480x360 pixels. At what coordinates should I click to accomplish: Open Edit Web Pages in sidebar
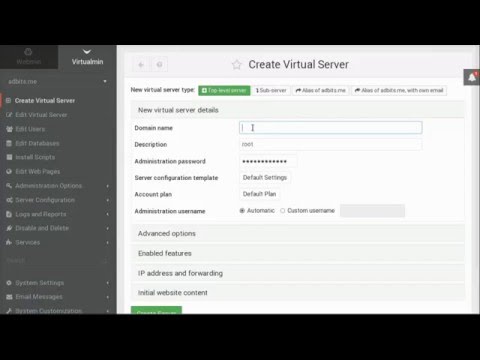[38, 172]
